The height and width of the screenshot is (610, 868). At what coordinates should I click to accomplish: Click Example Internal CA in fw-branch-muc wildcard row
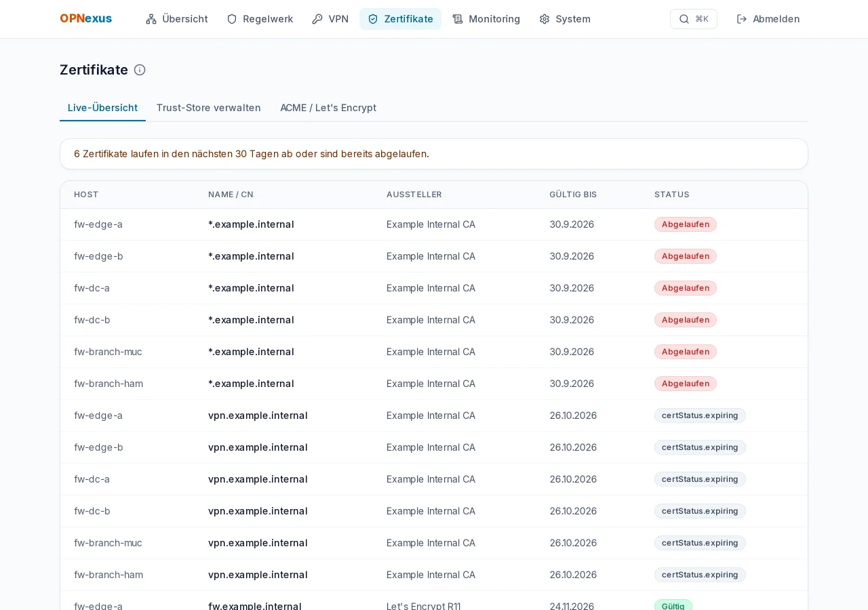pos(431,352)
